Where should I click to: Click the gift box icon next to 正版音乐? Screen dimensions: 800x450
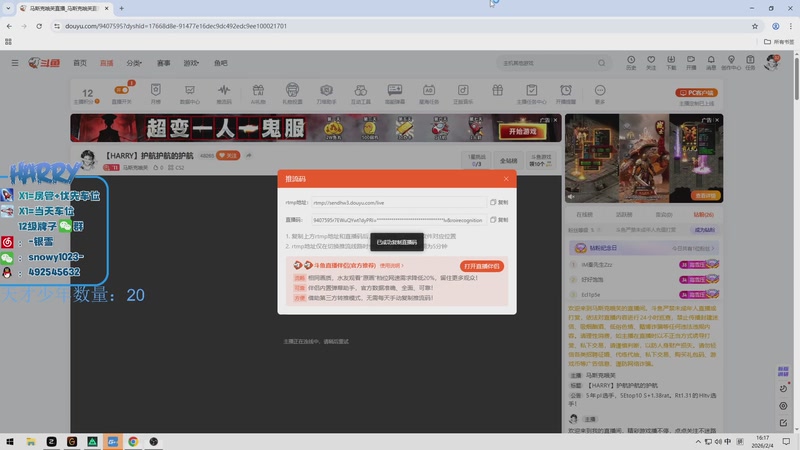click(497, 90)
